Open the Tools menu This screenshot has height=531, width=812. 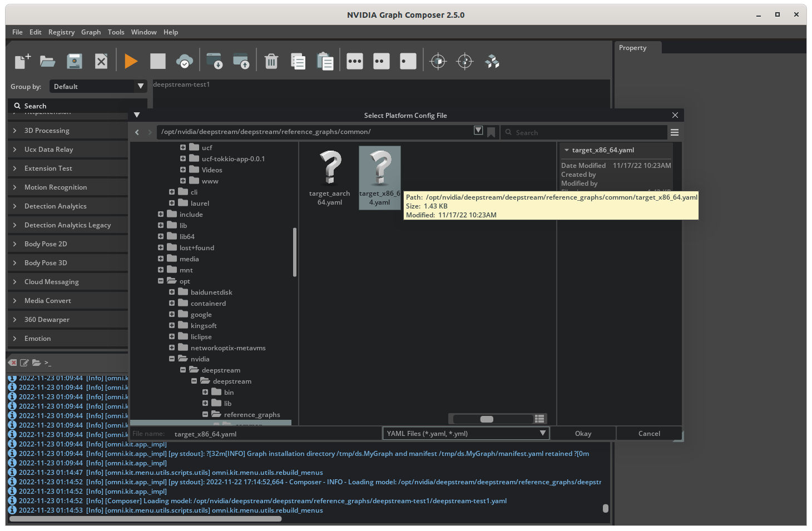(x=116, y=32)
